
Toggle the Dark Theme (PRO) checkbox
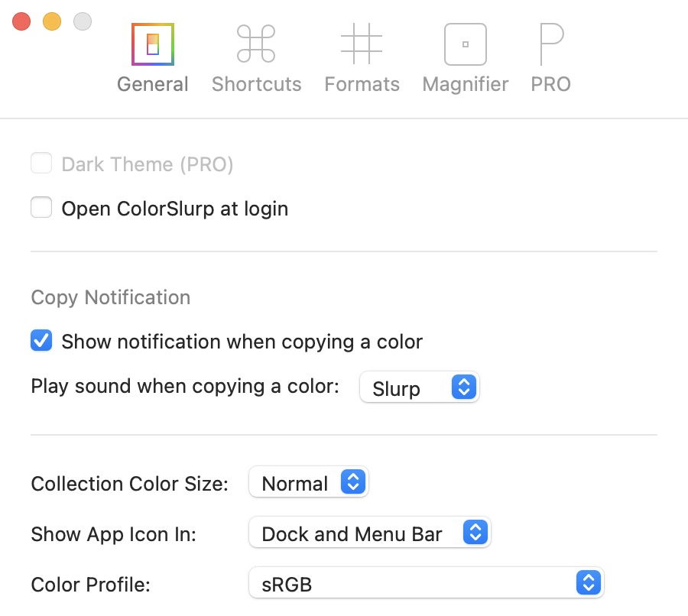[41, 164]
